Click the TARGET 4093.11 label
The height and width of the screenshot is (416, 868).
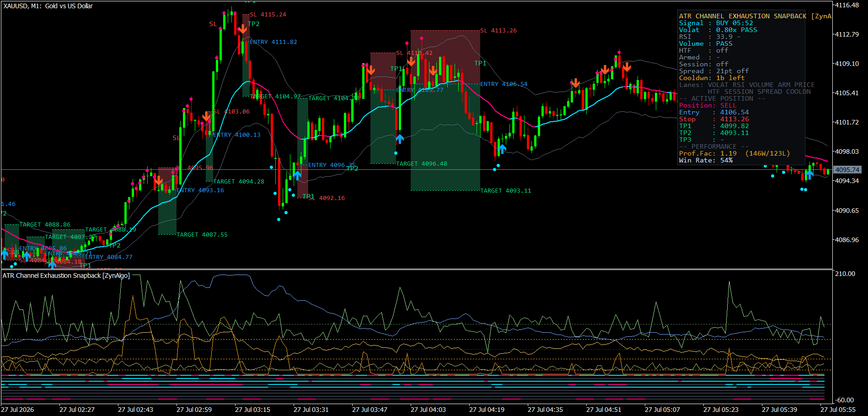click(506, 191)
